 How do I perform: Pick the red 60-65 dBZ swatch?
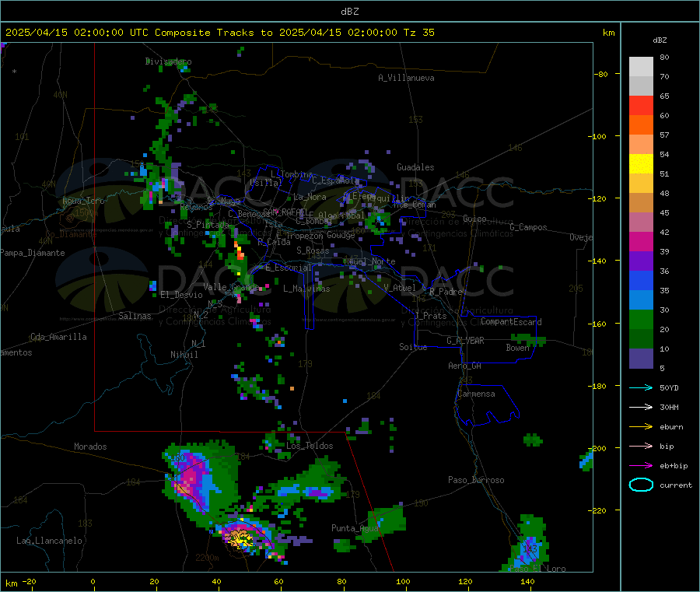641,106
